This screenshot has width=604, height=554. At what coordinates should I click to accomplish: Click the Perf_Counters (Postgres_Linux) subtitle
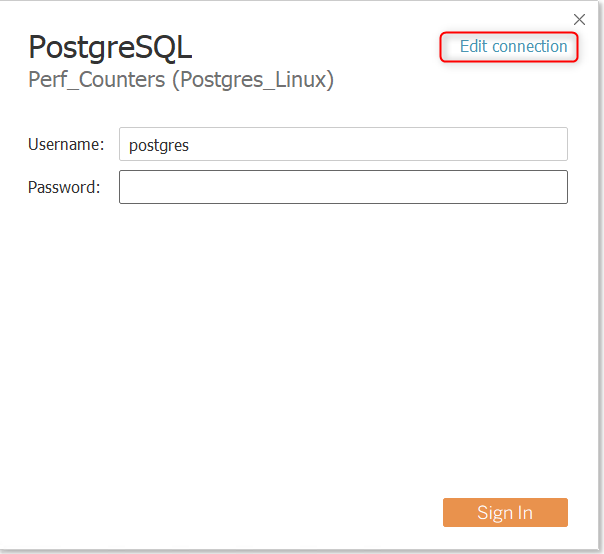(181, 80)
